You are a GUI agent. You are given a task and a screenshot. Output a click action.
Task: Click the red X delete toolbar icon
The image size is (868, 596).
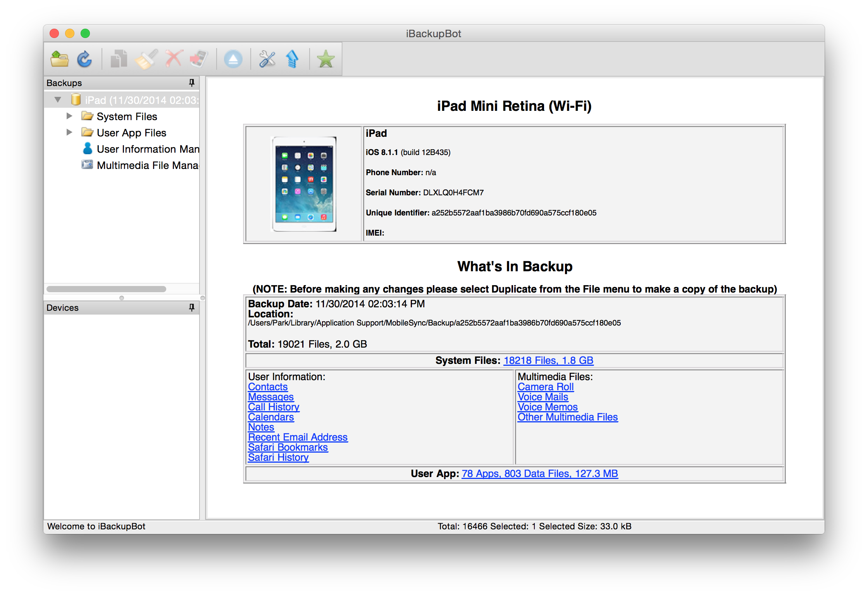[173, 59]
